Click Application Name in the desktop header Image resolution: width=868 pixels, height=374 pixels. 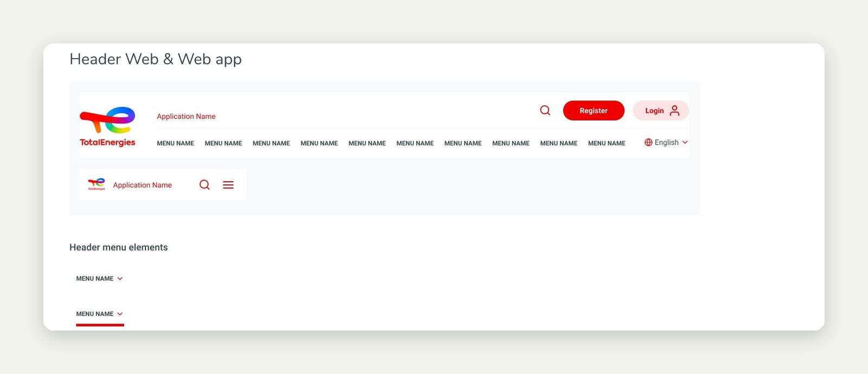(186, 116)
